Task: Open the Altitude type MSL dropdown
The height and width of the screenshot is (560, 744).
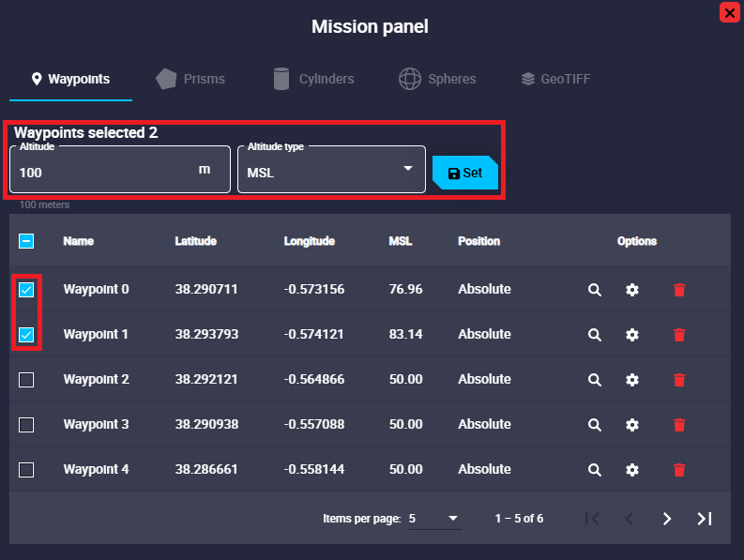Action: click(331, 170)
